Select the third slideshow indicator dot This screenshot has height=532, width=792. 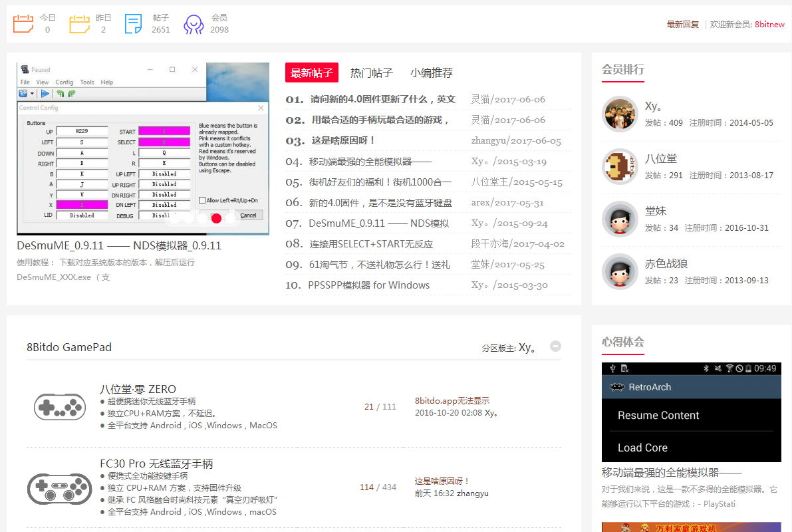[203, 218]
